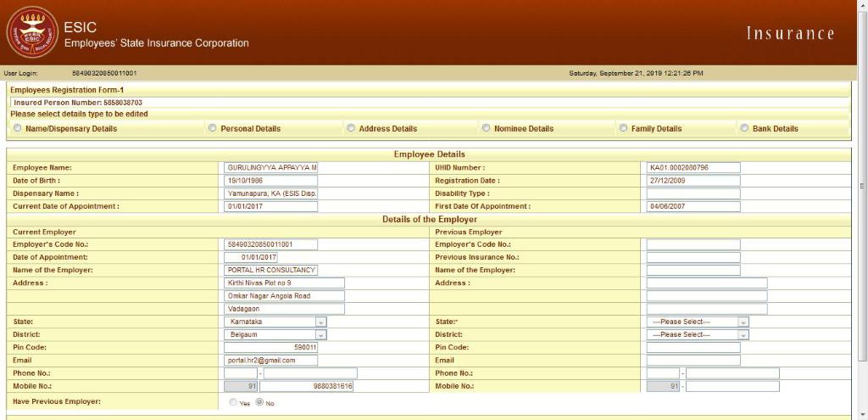The width and height of the screenshot is (868, 420).
Task: Click previous employer Phone No. number field
Action: point(733,373)
